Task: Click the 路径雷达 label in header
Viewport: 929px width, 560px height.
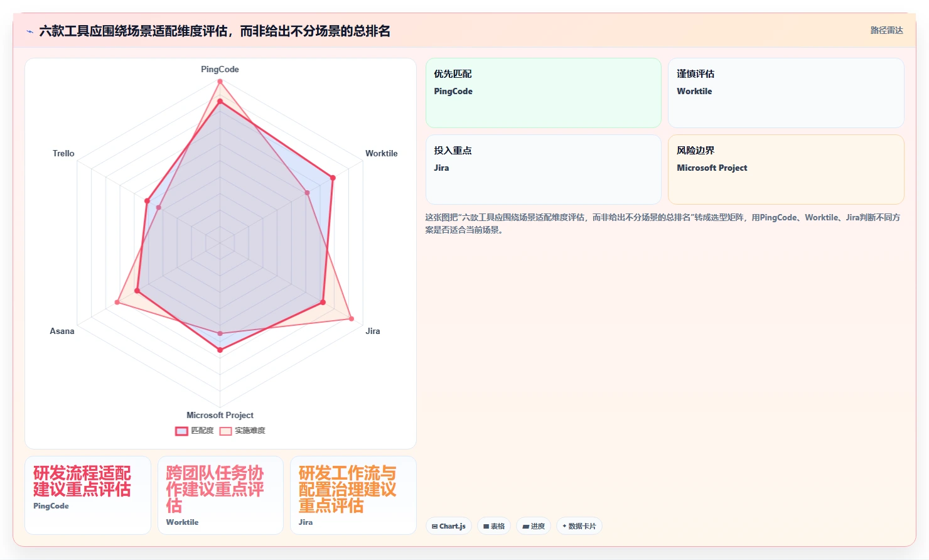Action: (x=886, y=30)
